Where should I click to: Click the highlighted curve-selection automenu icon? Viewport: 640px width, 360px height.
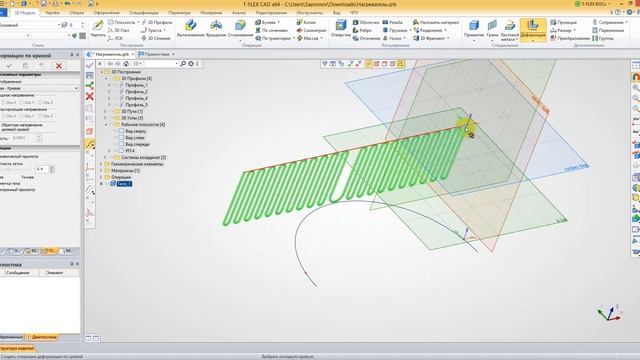point(90,144)
